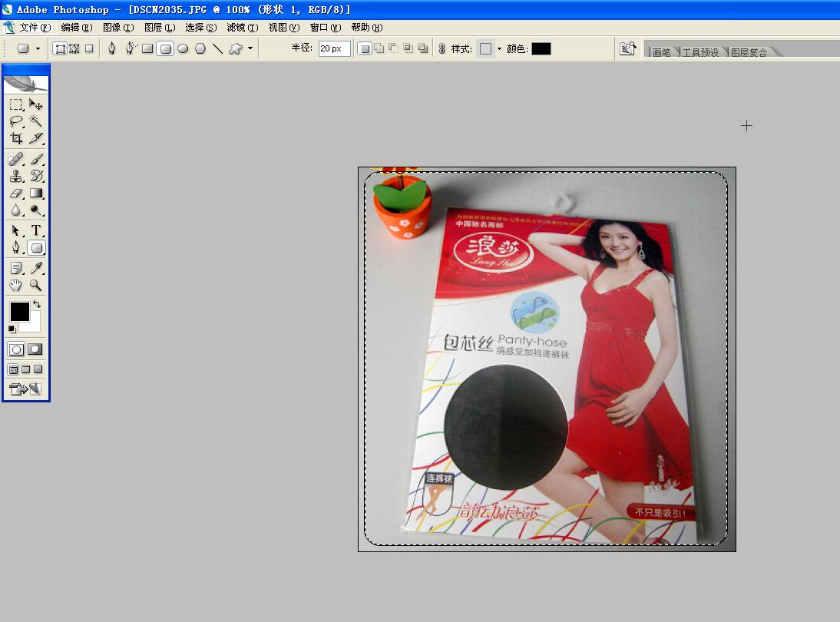Click the 颜色 black swatch in options bar
The width and height of the screenshot is (840, 622).
[541, 48]
